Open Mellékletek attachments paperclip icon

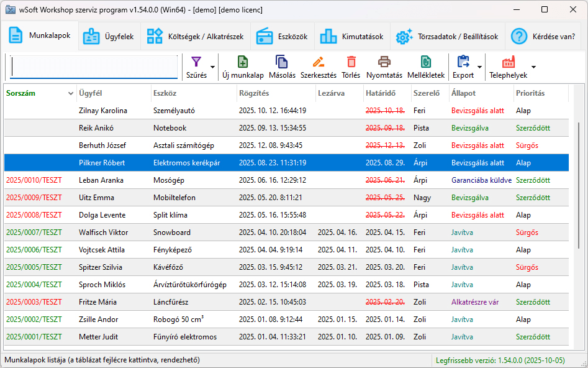[425, 62]
